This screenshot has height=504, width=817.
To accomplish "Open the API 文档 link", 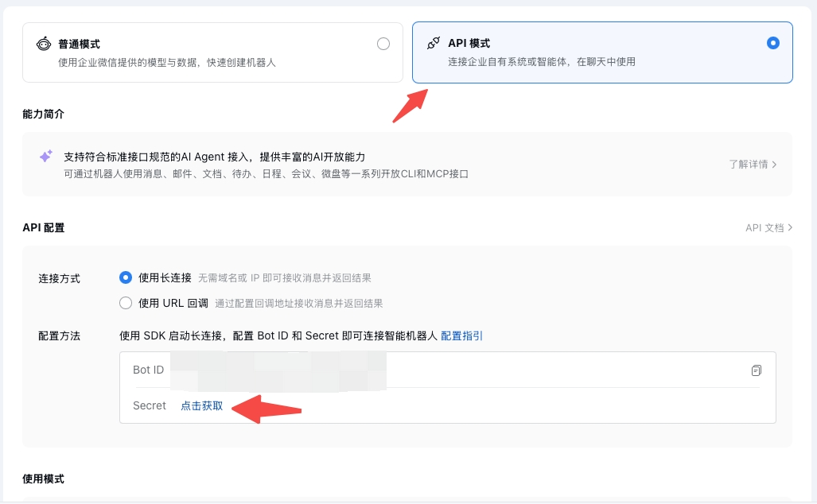I will (764, 228).
